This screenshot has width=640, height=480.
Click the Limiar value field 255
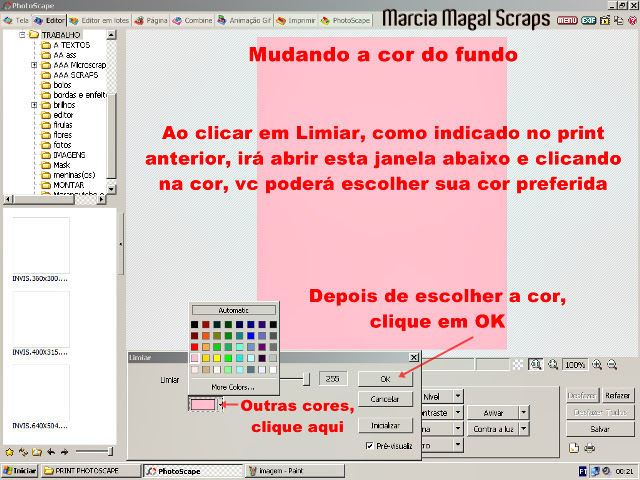pyautogui.click(x=333, y=379)
